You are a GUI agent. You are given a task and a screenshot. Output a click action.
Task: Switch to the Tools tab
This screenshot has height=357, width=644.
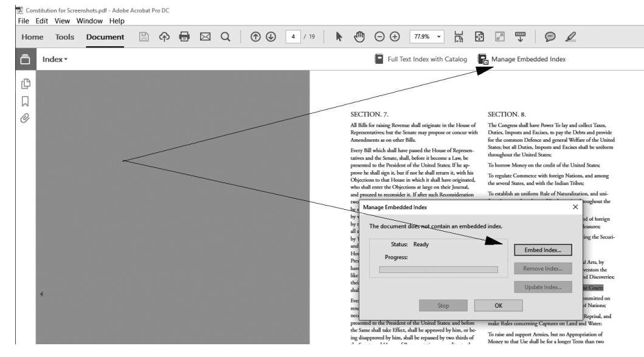pos(65,38)
